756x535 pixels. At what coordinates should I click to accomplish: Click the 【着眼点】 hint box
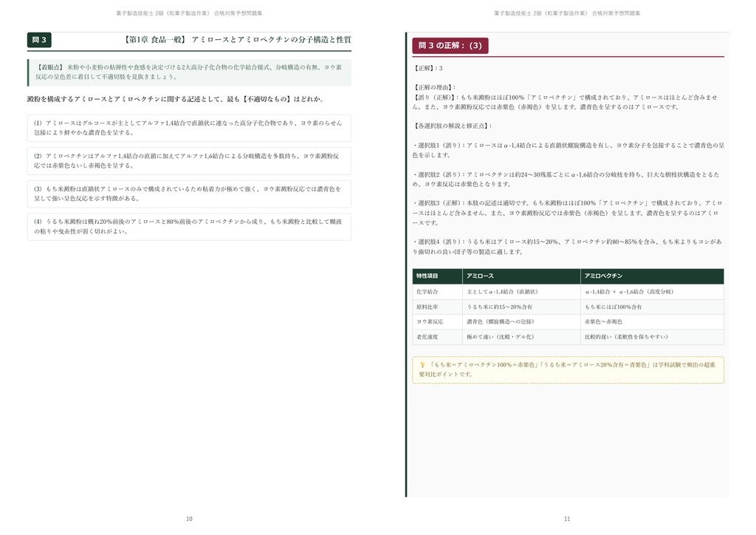point(189,72)
